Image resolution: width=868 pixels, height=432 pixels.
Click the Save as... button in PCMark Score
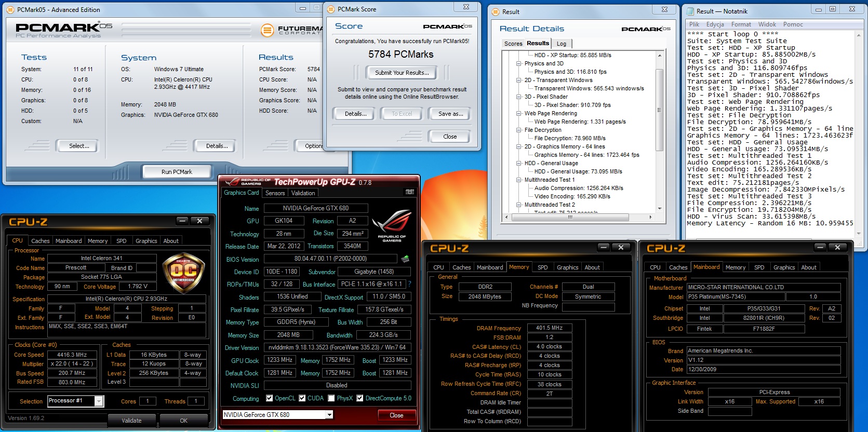point(450,114)
